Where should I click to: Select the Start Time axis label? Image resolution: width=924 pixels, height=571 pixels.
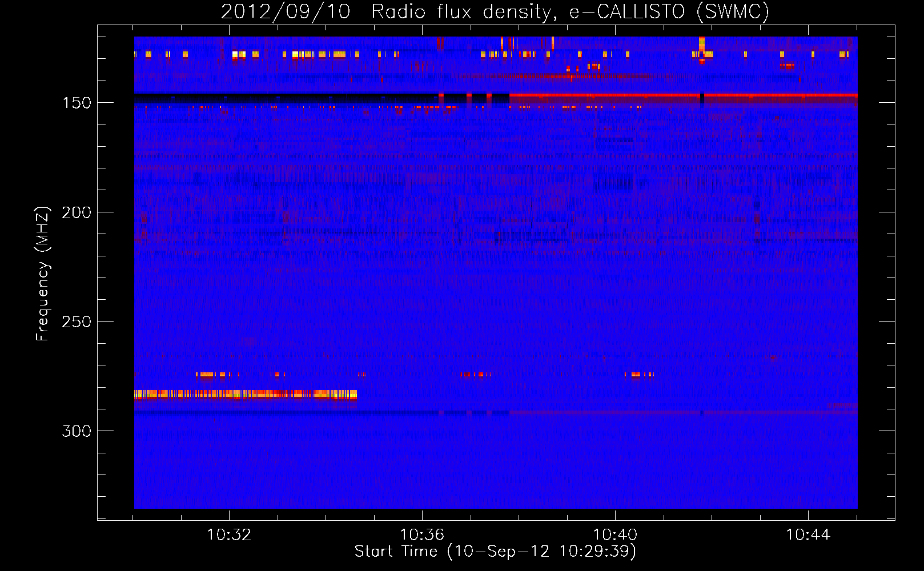[x=495, y=552]
